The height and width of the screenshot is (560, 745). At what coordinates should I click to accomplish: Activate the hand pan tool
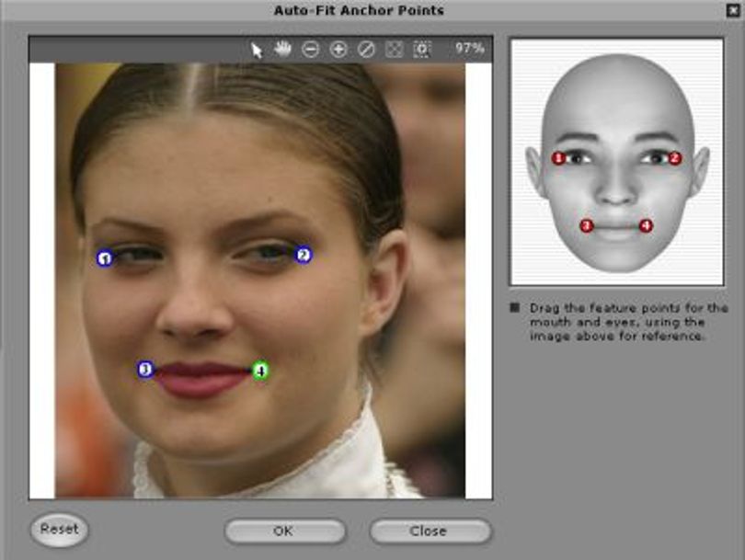tap(282, 49)
